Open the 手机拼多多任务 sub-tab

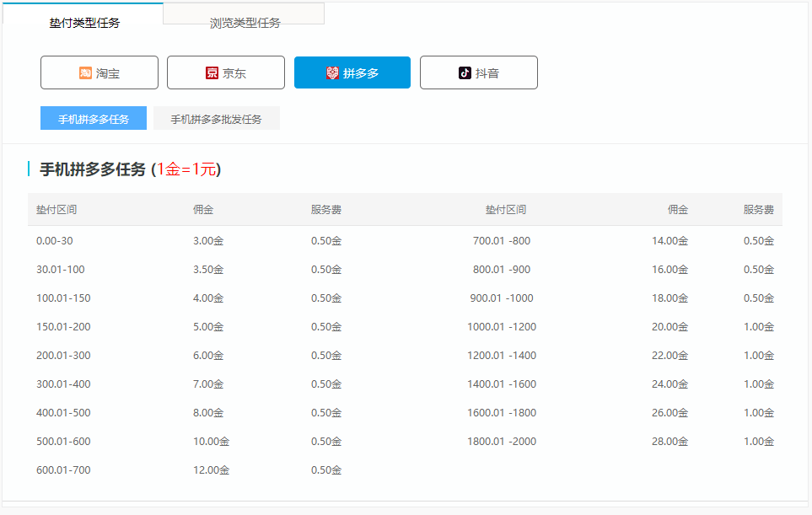click(x=94, y=119)
